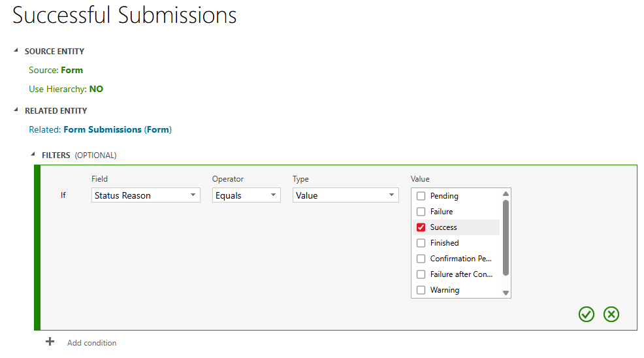Open the Status Reason field dropdown
Screen dimensions: 644x358
click(146, 195)
